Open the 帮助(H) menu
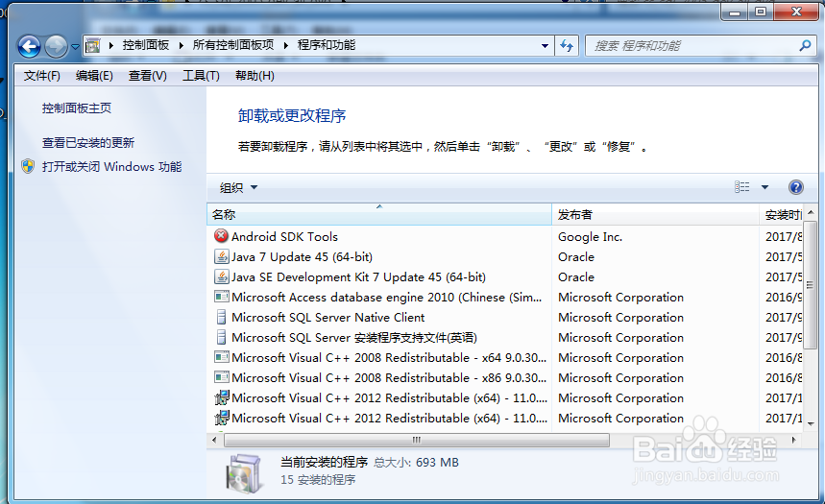825x504 pixels. 255,76
